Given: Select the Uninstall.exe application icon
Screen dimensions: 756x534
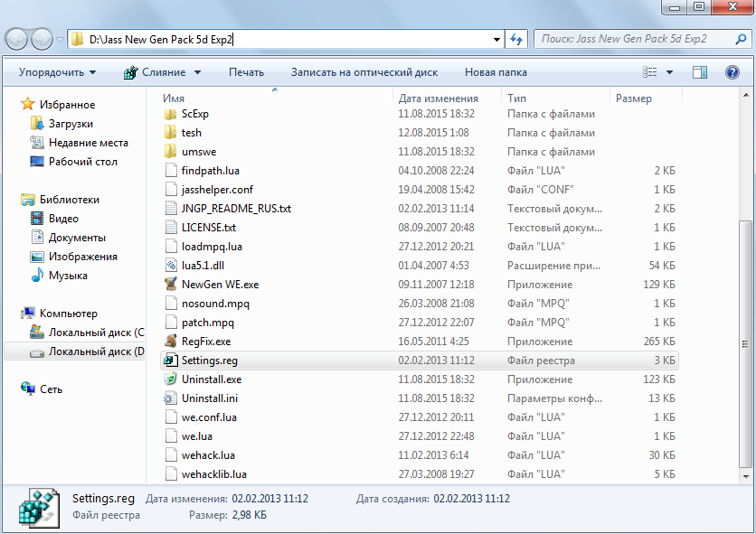Looking at the screenshot, I should (x=171, y=379).
